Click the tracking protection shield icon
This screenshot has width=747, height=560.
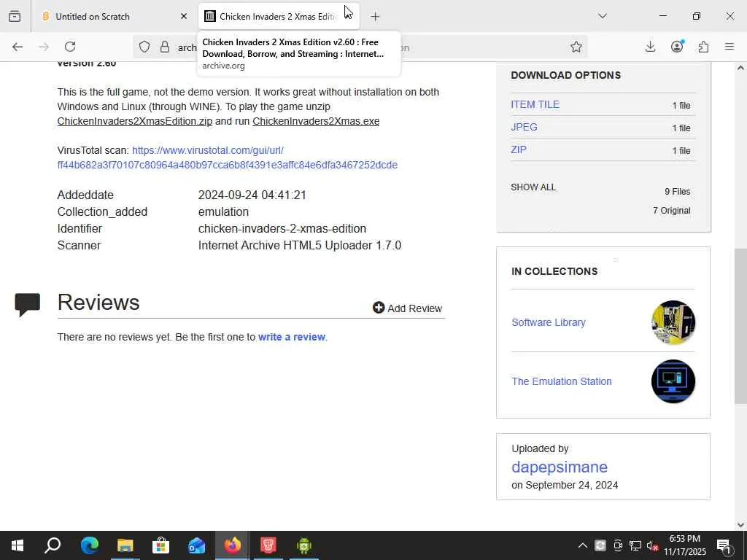144,47
